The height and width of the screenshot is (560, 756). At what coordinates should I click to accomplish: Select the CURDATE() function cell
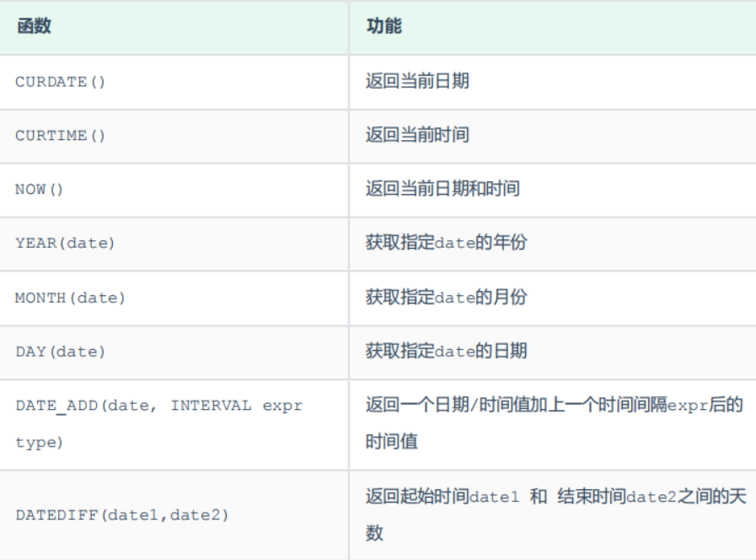(x=61, y=82)
